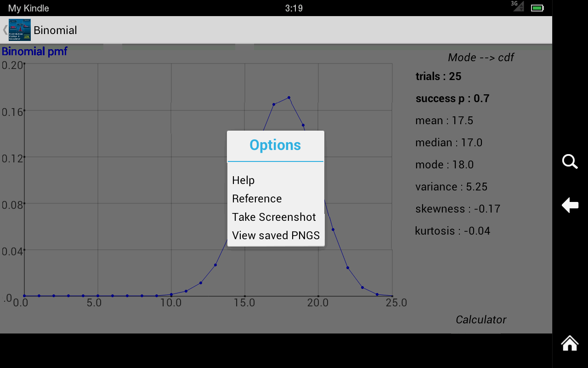Return home via the home icon
588x368 pixels.
click(x=569, y=343)
